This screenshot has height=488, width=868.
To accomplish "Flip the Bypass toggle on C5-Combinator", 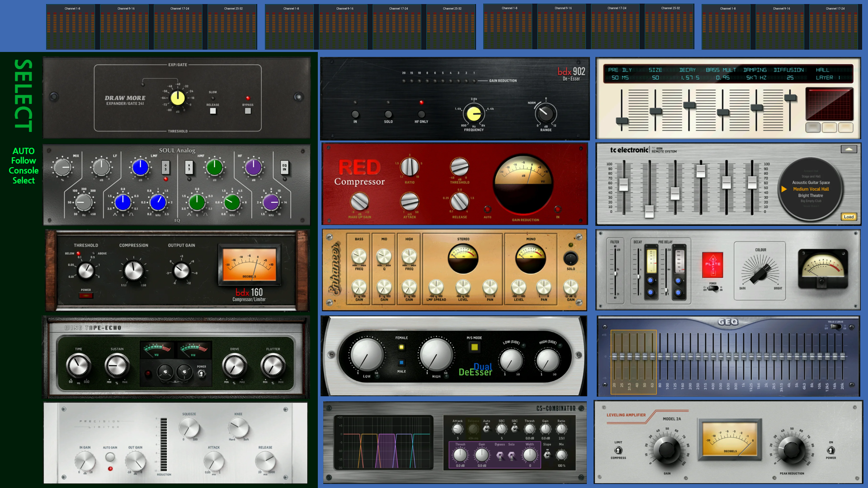I will point(500,456).
